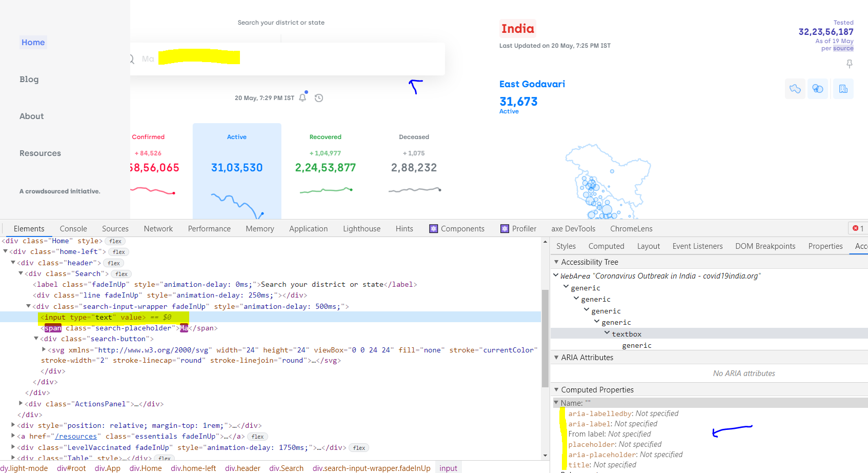Image resolution: width=868 pixels, height=473 pixels.
Task: Toggle flex badge on LevelVaccinated div row
Action: click(359, 448)
